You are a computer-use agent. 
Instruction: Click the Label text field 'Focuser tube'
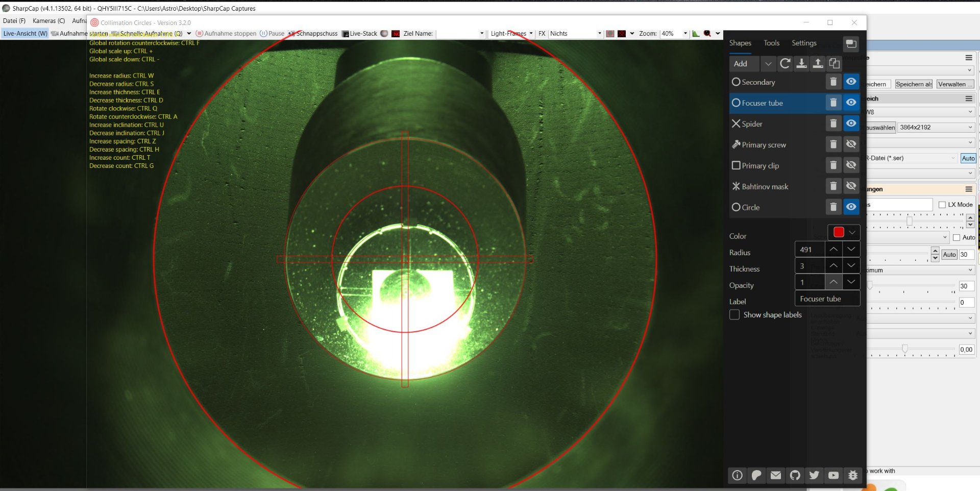827,299
